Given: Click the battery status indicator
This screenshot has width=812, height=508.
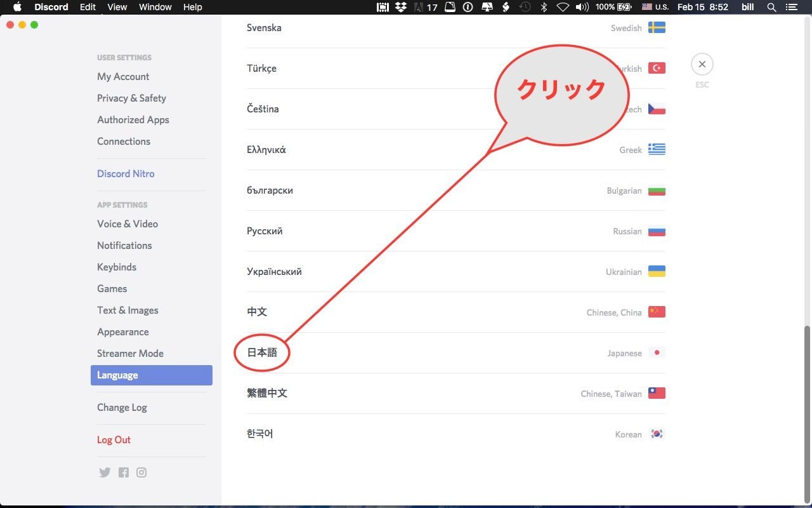Looking at the screenshot, I should tap(613, 7).
